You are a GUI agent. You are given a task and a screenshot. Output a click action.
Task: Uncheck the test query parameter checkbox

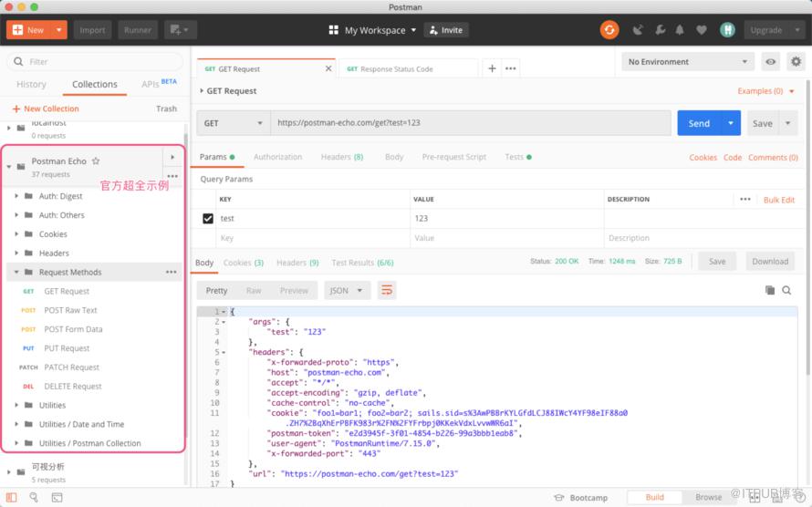point(208,218)
